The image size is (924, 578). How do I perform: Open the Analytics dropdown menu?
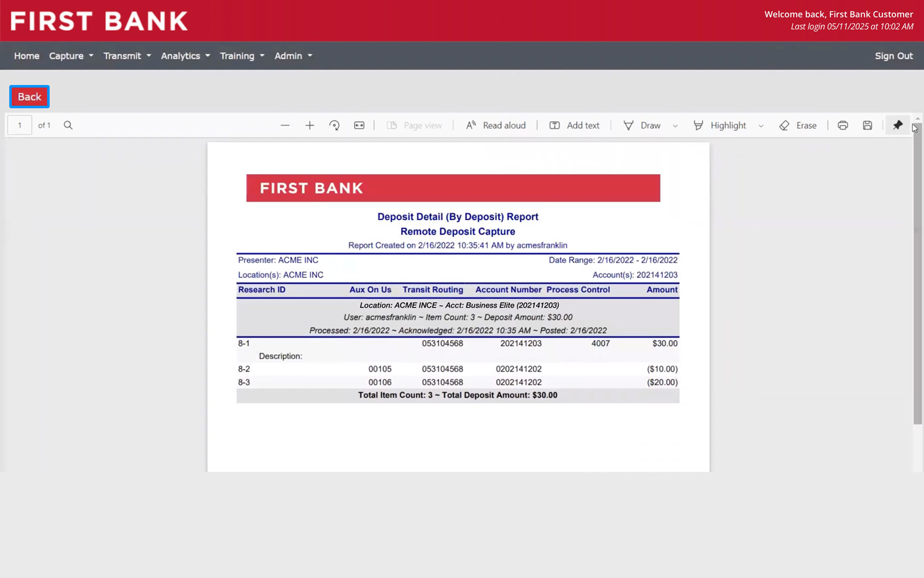[185, 56]
